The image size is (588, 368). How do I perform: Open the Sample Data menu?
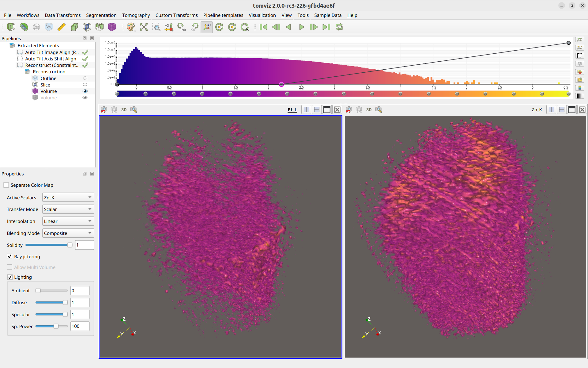click(328, 15)
